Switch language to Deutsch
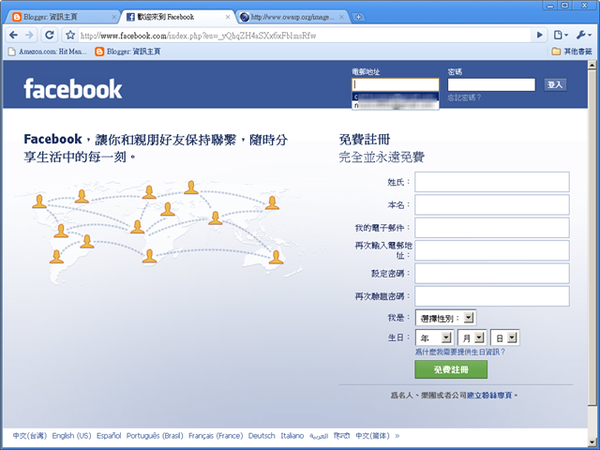 (262, 436)
